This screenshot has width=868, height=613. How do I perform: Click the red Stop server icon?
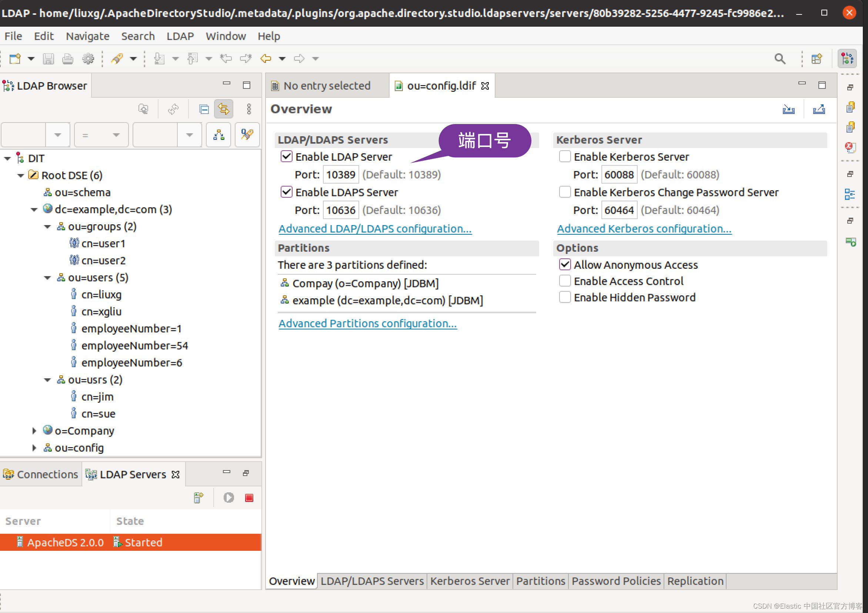pos(249,498)
